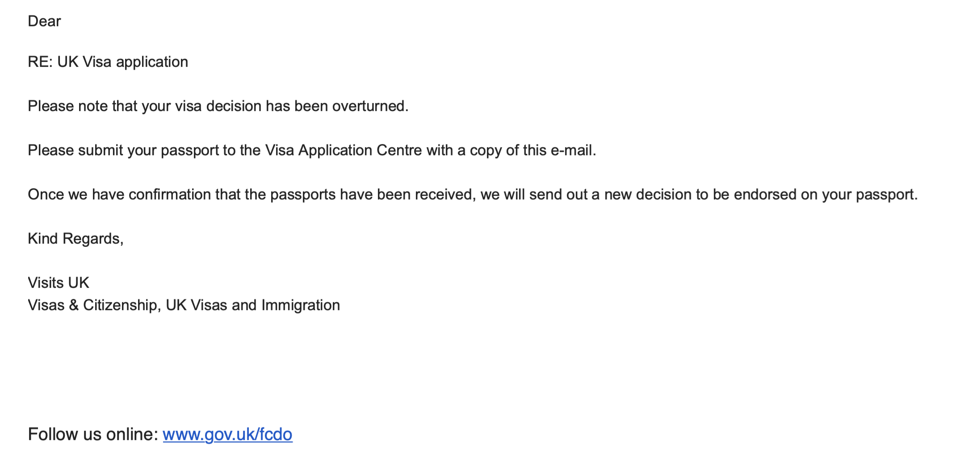The image size is (980, 467).
Task: Click the 'Visits UK' signature line
Action: [x=59, y=283]
